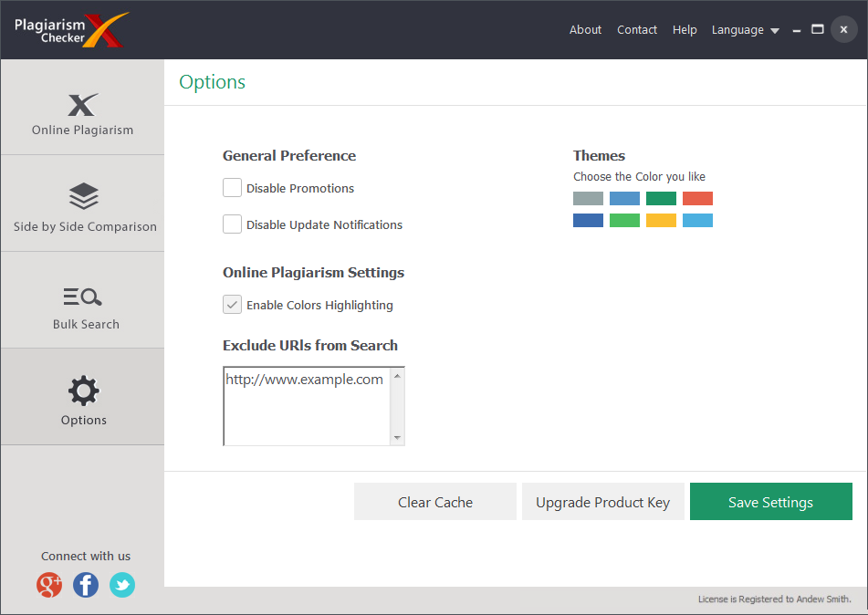Click the Save Settings button
Screen dimensions: 868x615
(770, 502)
